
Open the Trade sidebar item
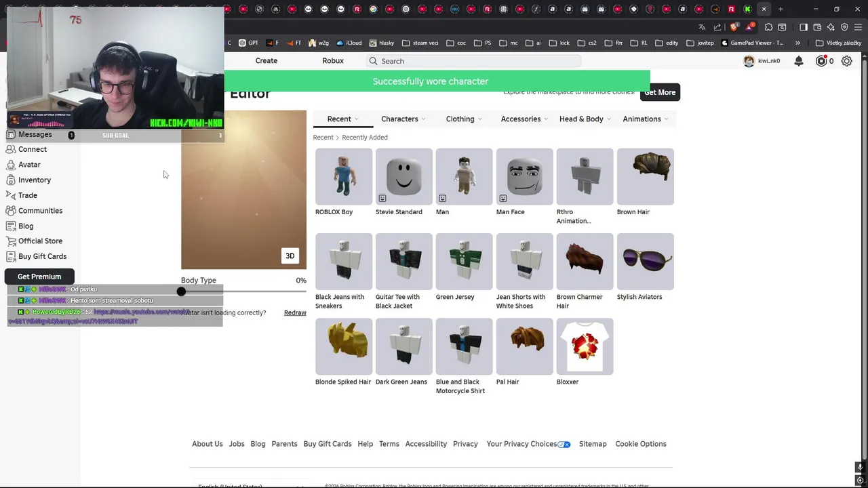click(28, 195)
